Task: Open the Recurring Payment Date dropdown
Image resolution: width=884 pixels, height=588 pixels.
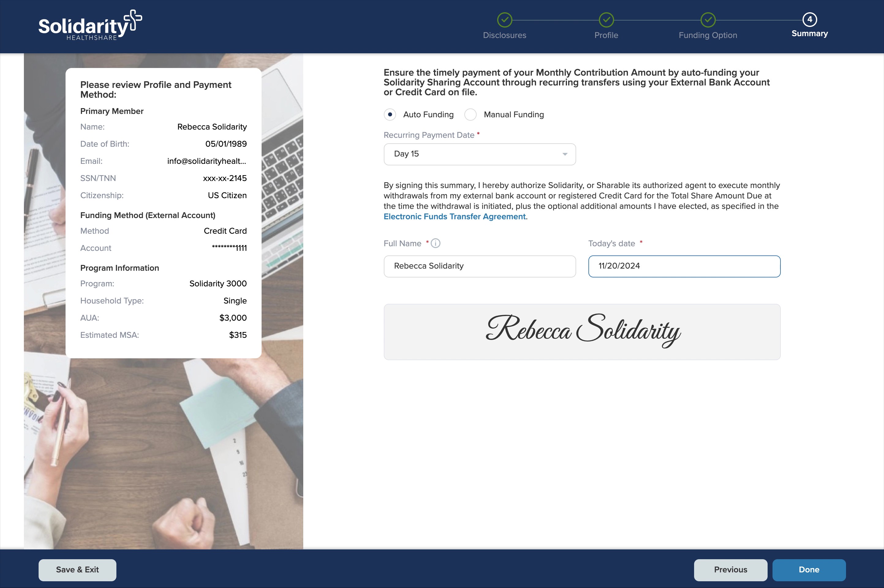Action: 479,154
